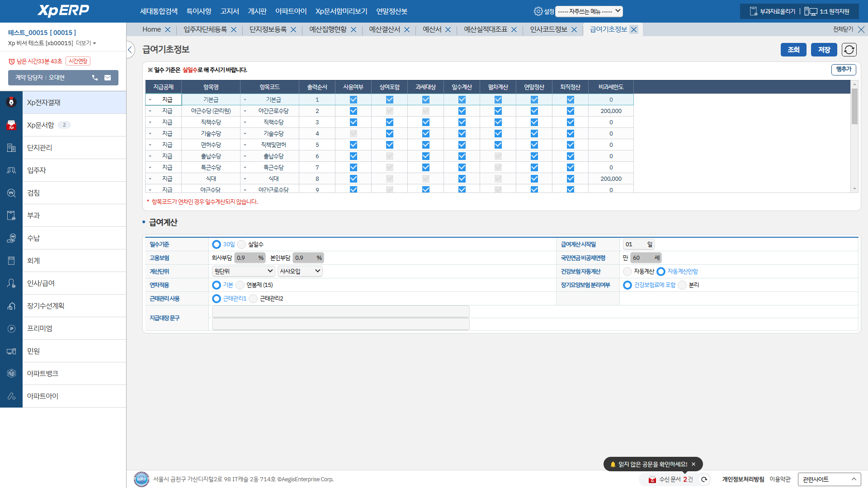868x488 pixels.
Task: Click the mail icon beside 계약 담당자
Action: [108, 78]
